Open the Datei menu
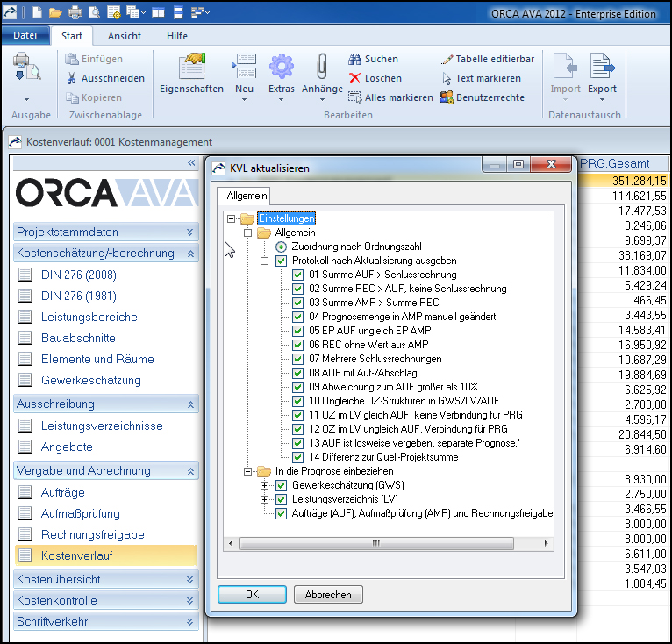672x644 pixels. [25, 36]
